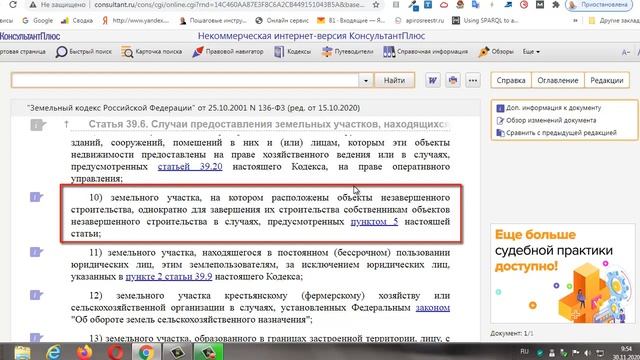
Task: Click the article heading 'Статья 39.6'
Action: 269,124
